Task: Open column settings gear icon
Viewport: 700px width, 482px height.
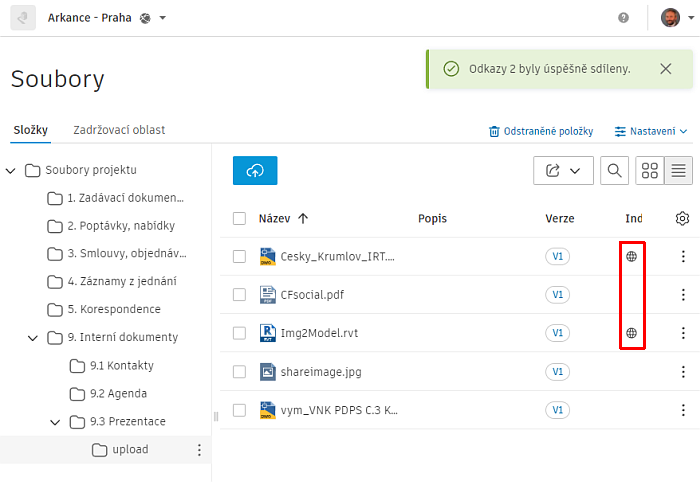Action: point(683,219)
